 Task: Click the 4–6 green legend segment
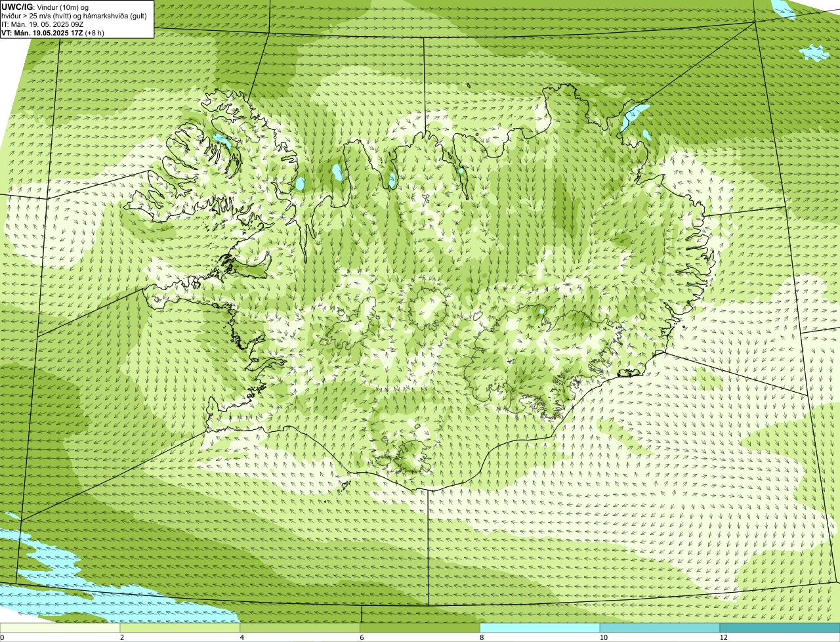[x=301, y=628]
